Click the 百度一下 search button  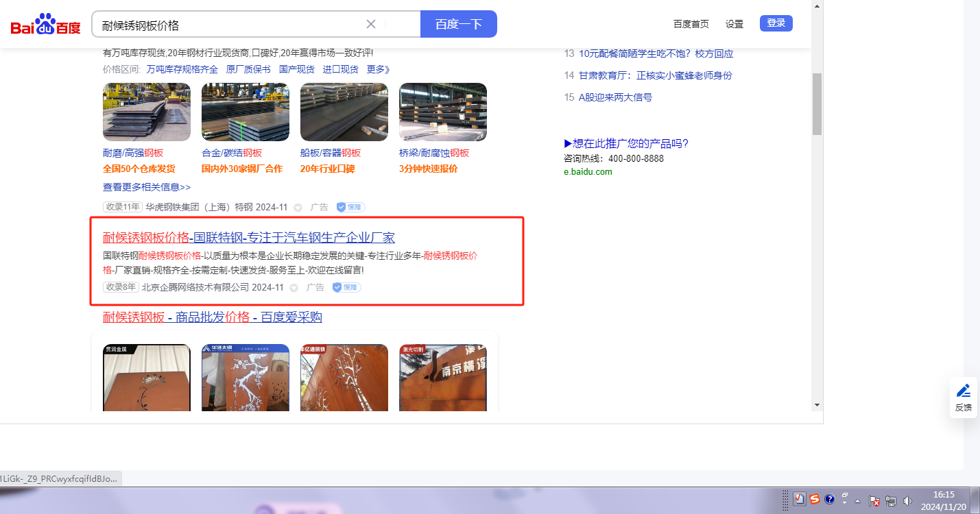[459, 24]
